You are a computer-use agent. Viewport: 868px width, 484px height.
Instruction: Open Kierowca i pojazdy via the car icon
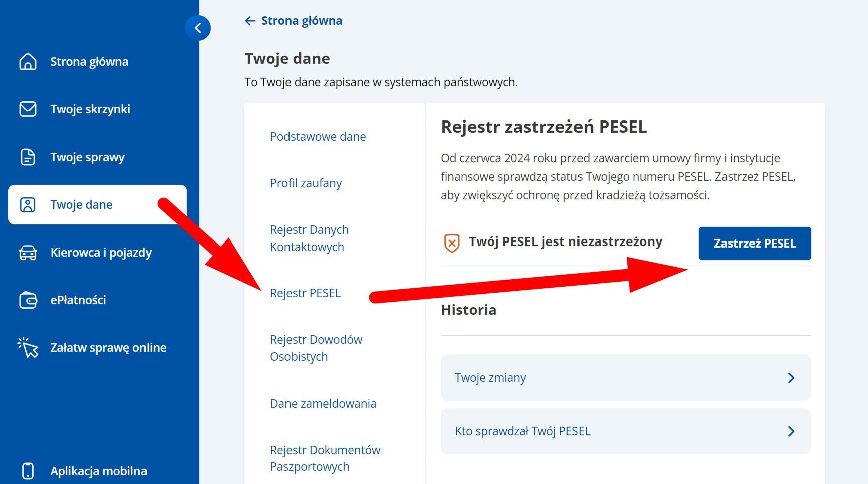[x=28, y=253]
